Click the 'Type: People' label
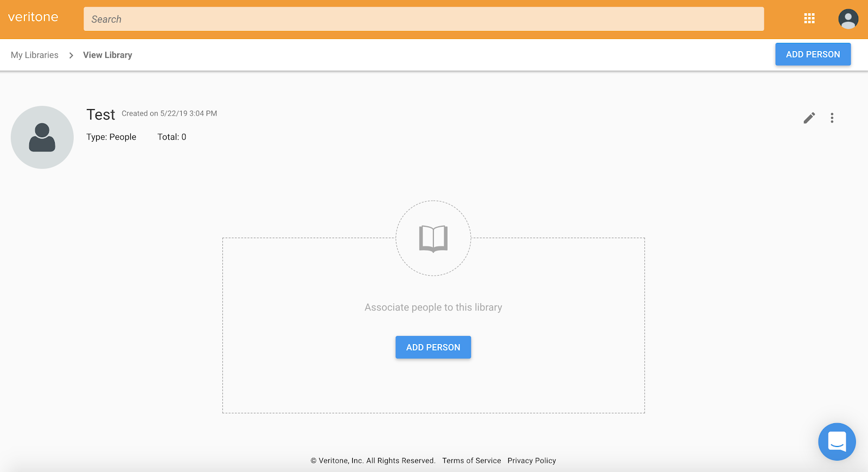This screenshot has width=868, height=472. click(x=111, y=137)
